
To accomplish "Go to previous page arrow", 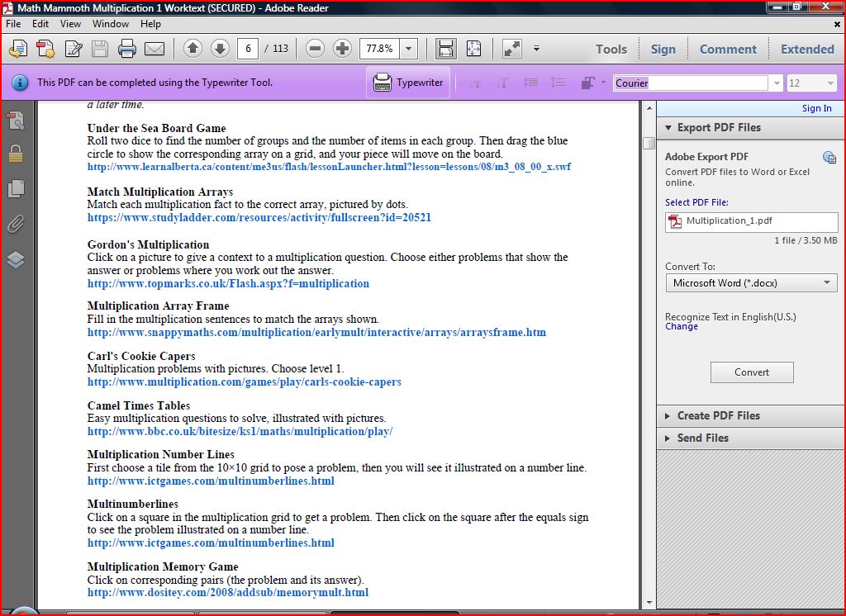I will pos(192,49).
